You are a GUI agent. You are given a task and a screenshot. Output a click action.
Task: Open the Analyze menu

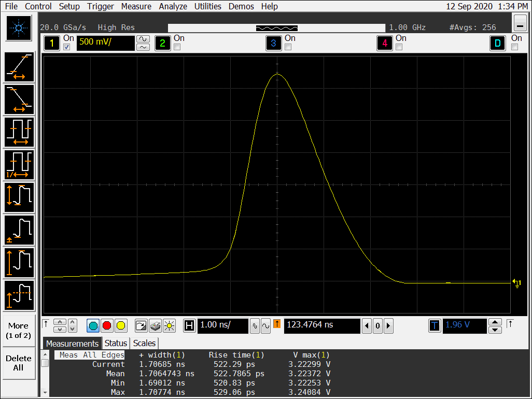click(173, 6)
